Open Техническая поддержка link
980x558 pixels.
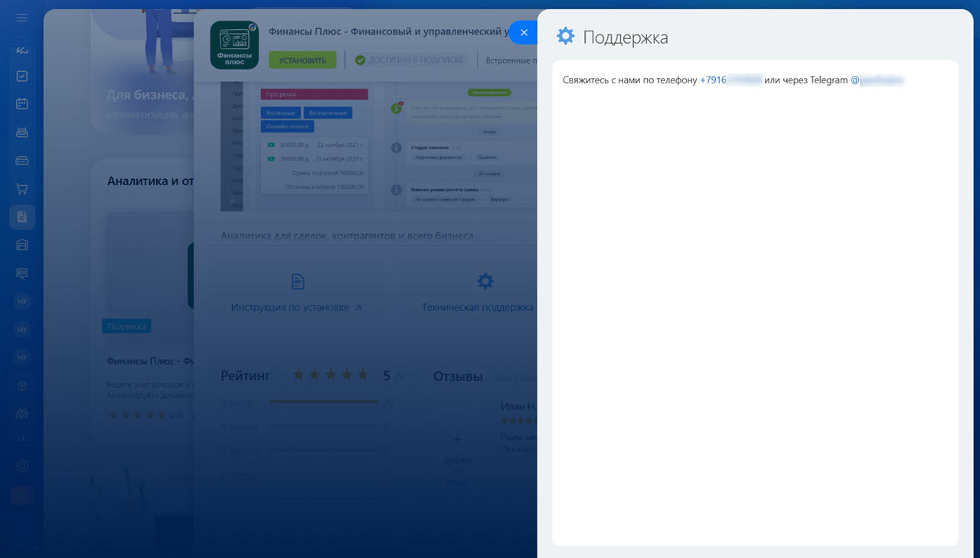click(478, 307)
